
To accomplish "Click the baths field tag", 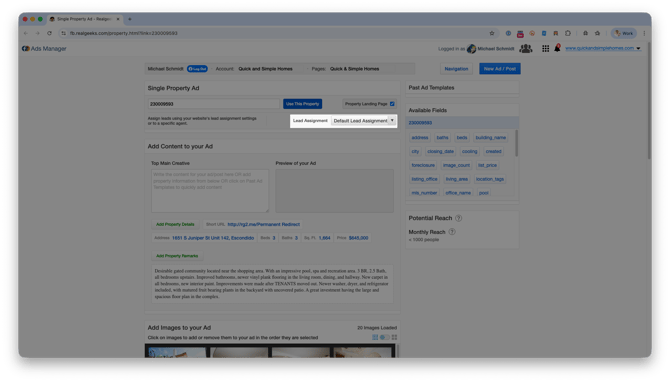I will (x=442, y=138).
